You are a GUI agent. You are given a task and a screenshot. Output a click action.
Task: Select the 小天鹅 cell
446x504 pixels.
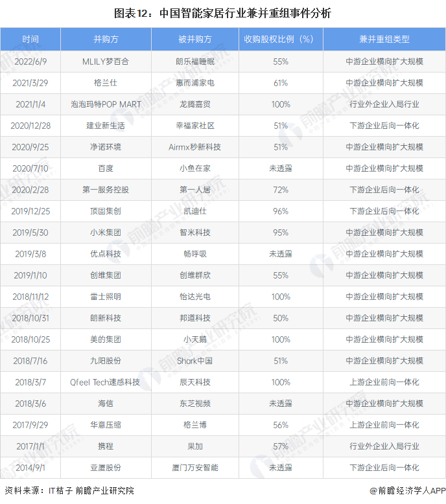coord(195,339)
